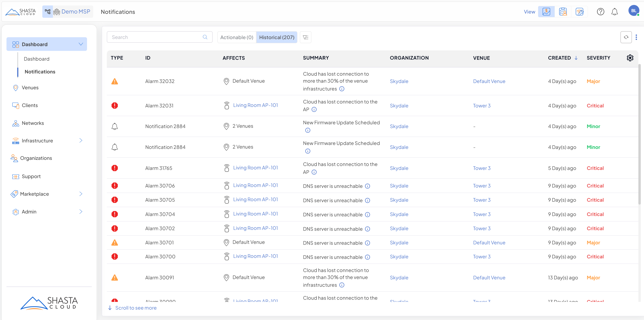Open the Living Room AP-101 link for Alarm 32031
Image resolution: width=644 pixels, height=320 pixels.
pyautogui.click(x=255, y=105)
